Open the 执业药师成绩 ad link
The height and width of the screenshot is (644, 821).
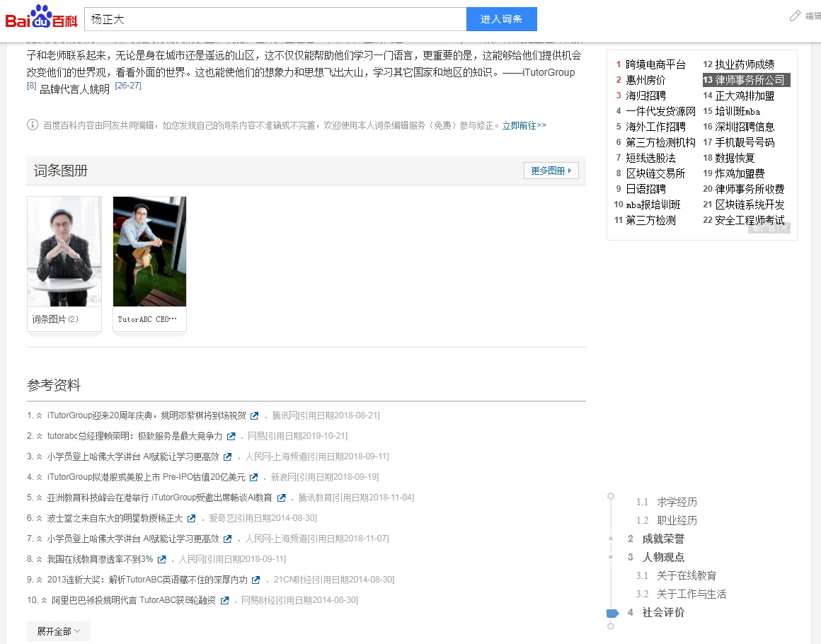tap(745, 64)
